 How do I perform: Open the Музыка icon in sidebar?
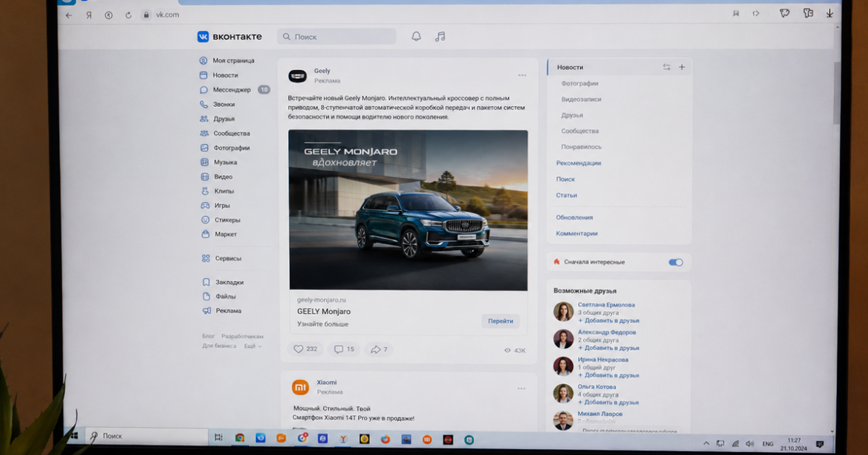[204, 162]
